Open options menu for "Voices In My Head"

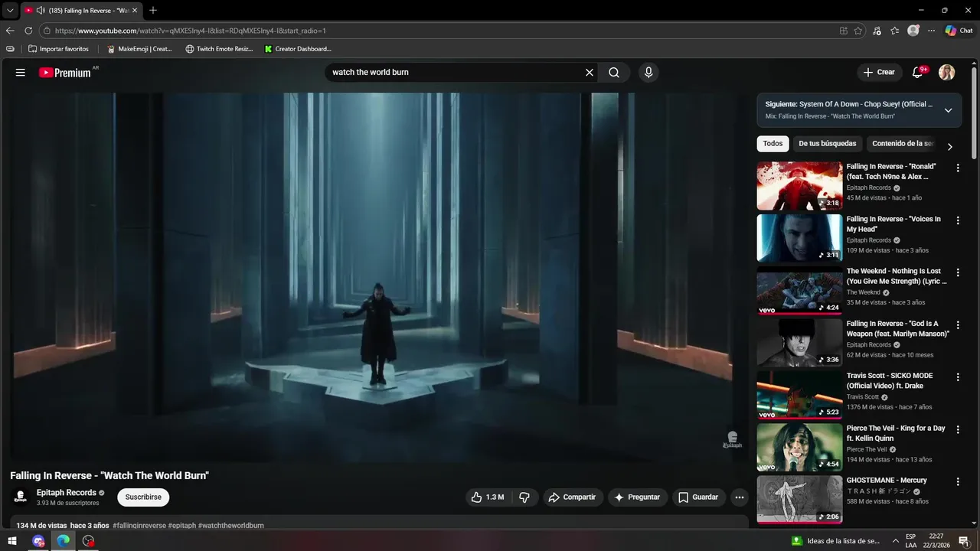958,220
